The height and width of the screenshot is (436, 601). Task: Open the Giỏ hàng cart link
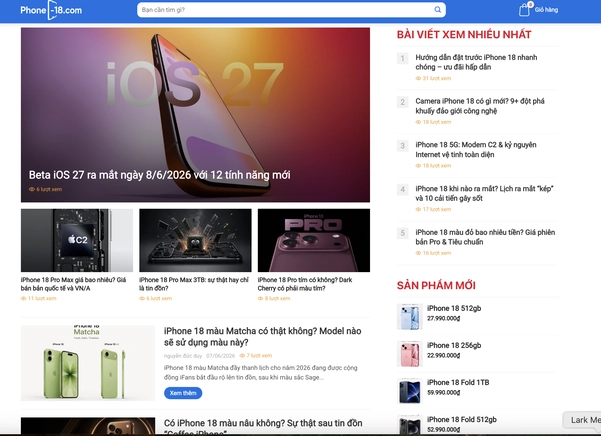tap(546, 10)
